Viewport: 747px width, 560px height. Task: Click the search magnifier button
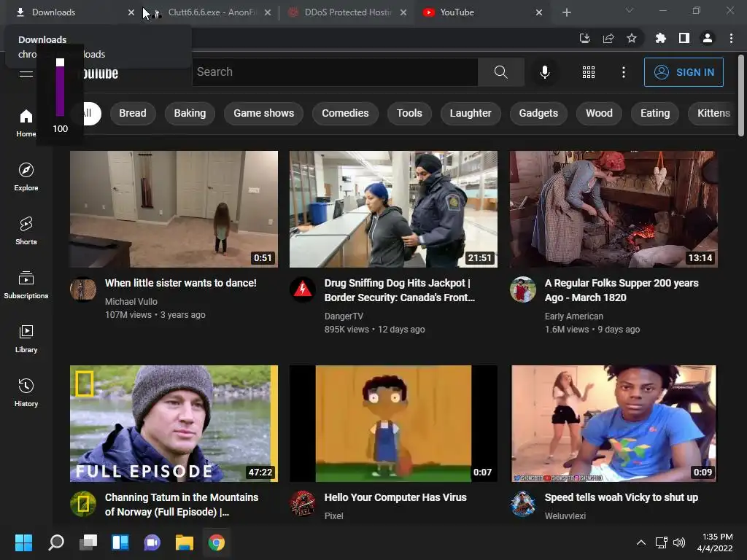pos(500,72)
